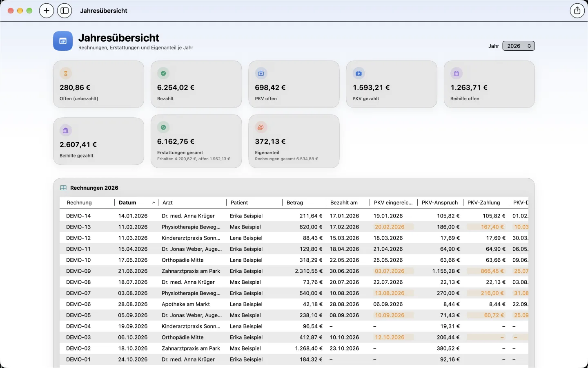This screenshot has width=588, height=368.
Task: Sort by the Betrag column header
Action: click(x=304, y=202)
